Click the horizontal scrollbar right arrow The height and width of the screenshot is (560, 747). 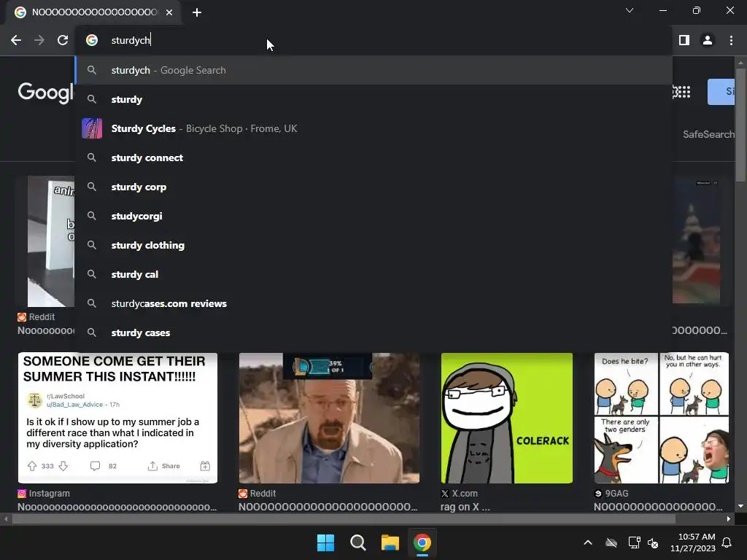tap(729, 518)
